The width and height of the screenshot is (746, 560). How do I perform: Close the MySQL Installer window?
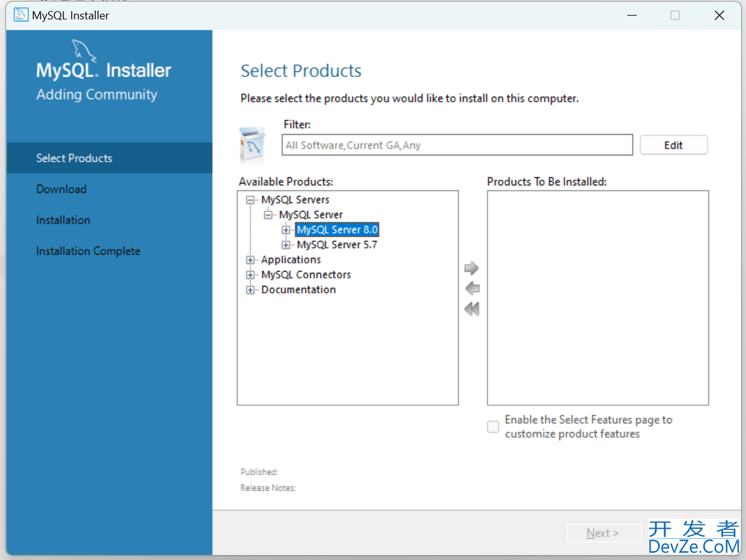point(719,15)
